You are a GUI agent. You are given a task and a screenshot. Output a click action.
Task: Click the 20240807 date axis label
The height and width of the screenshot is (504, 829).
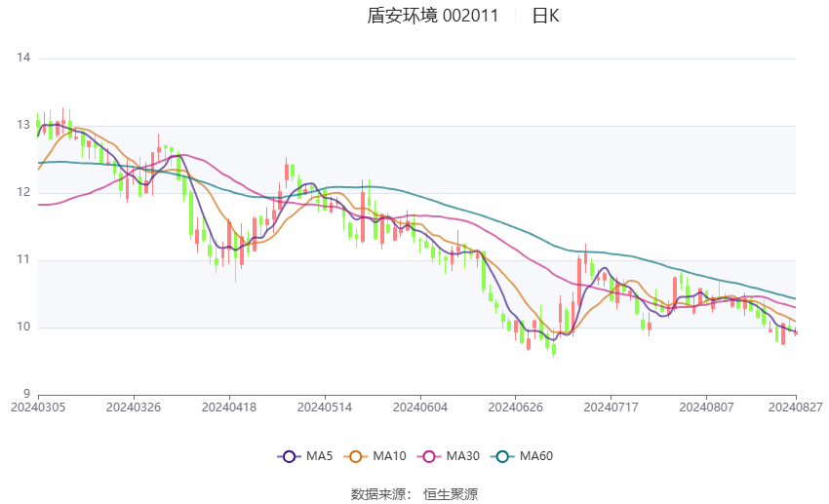[706, 407]
